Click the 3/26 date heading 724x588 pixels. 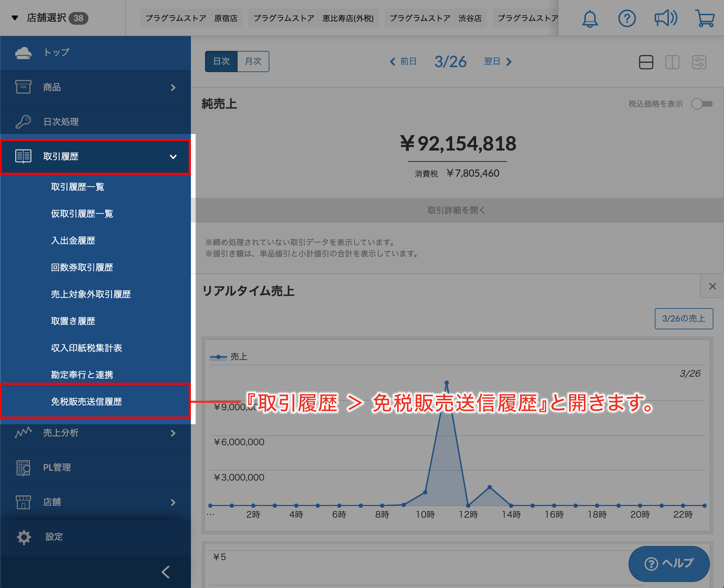pos(450,61)
